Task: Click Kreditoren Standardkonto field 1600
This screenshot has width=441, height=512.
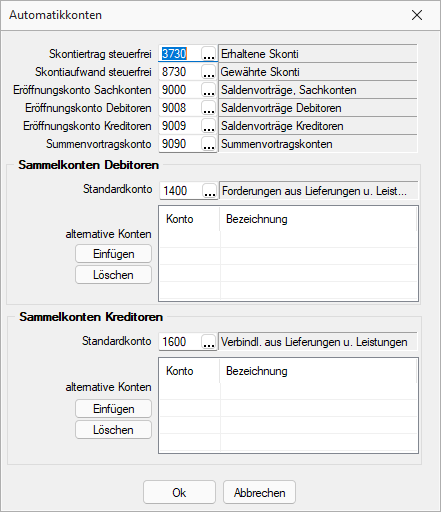Action: (x=180, y=342)
